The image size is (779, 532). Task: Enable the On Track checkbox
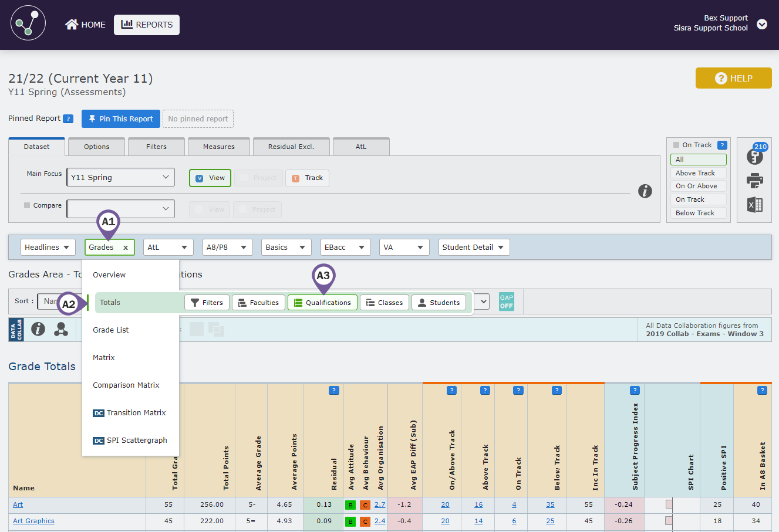click(676, 144)
